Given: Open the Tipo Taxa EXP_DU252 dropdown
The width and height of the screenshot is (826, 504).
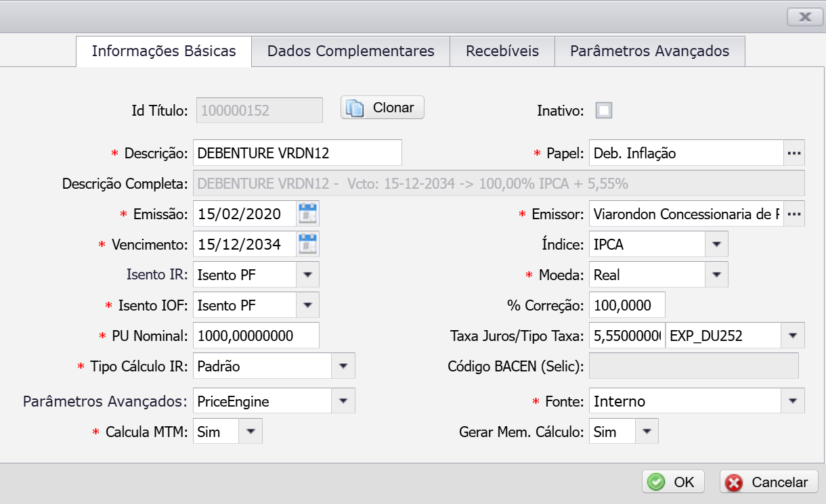Looking at the screenshot, I should click(x=793, y=336).
